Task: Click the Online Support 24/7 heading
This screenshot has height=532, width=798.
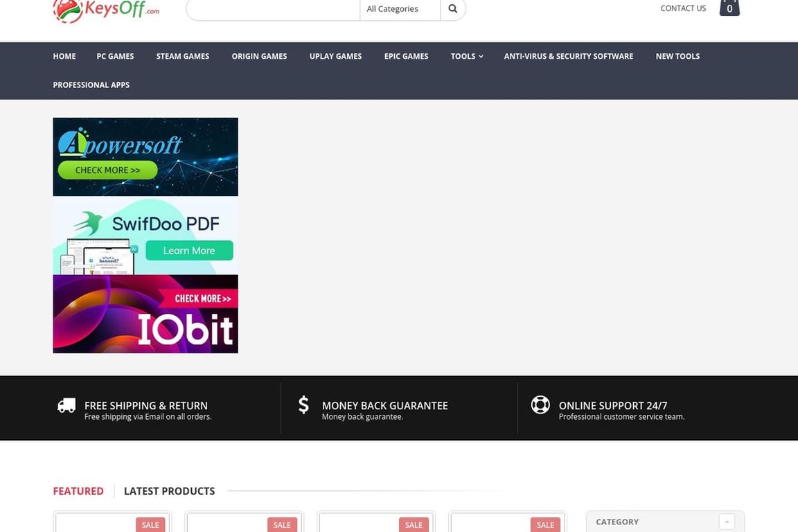Action: [x=613, y=405]
